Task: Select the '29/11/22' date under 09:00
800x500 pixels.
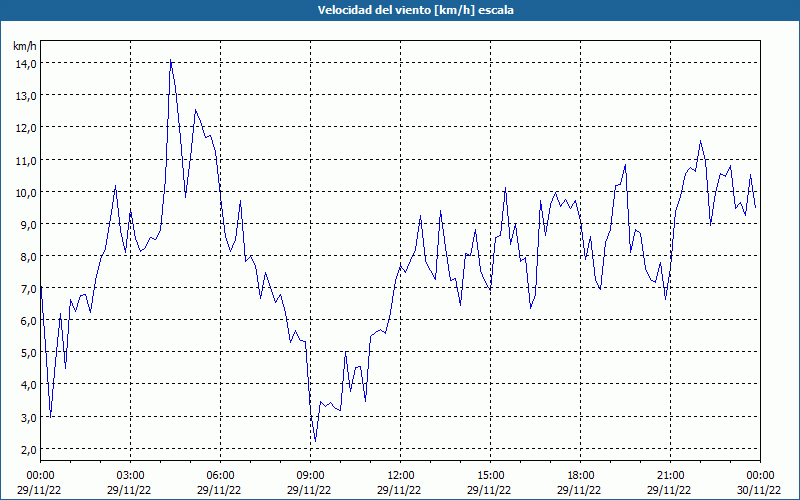Action: tap(309, 490)
